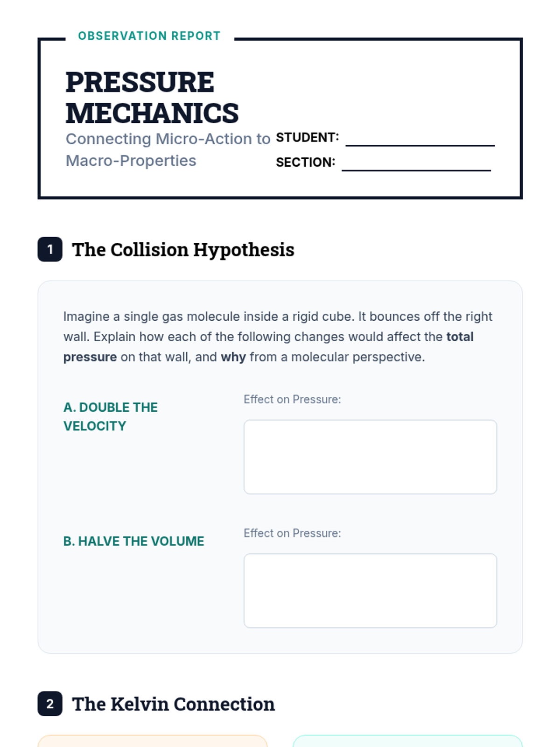Focus the Halve the Volume answer box
The width and height of the screenshot is (560, 747).
click(x=370, y=591)
